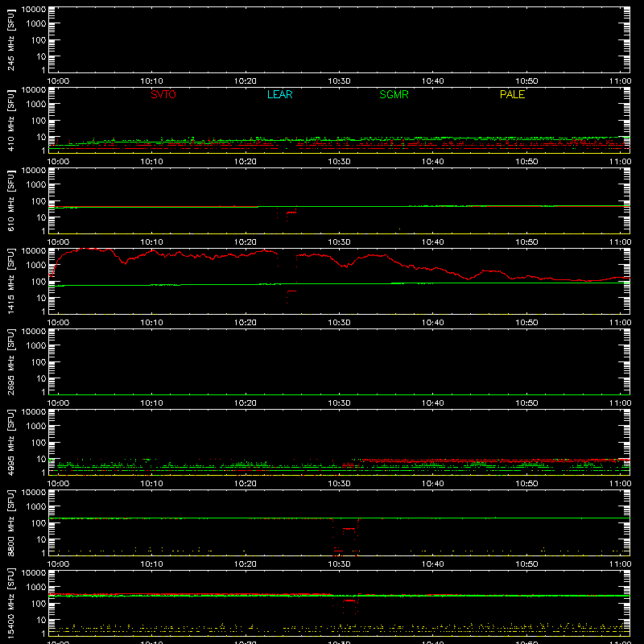The width and height of the screenshot is (644, 644).
Task: Select the 245 MHz [SFU] axis title
Action: [x=10, y=40]
